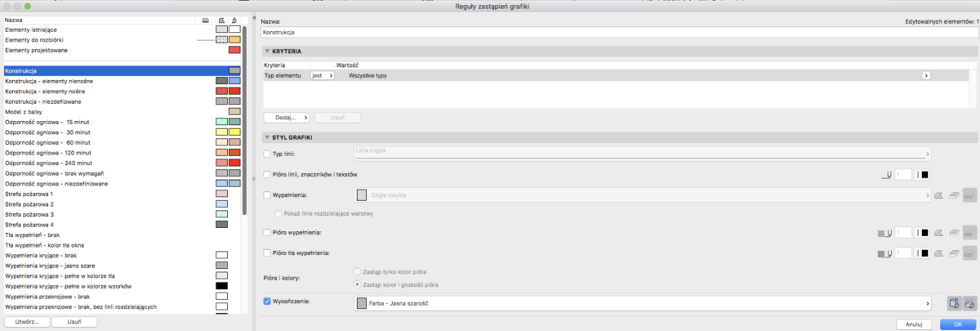Open Farba - Jasna szarość surface dropdown

(642, 303)
